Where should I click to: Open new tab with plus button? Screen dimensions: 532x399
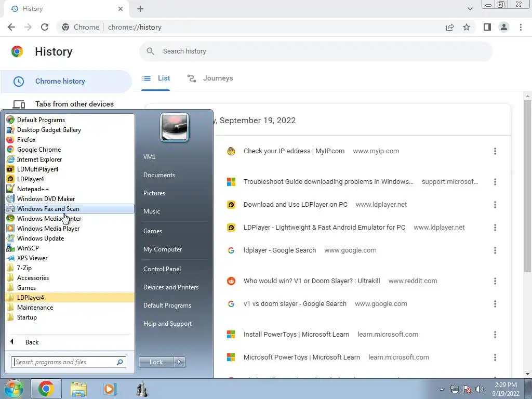pos(140,9)
